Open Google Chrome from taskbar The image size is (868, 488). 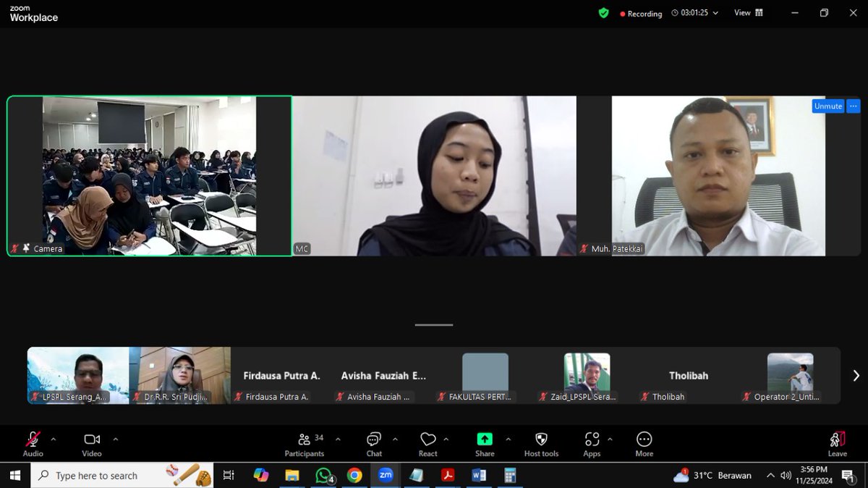tap(354, 476)
